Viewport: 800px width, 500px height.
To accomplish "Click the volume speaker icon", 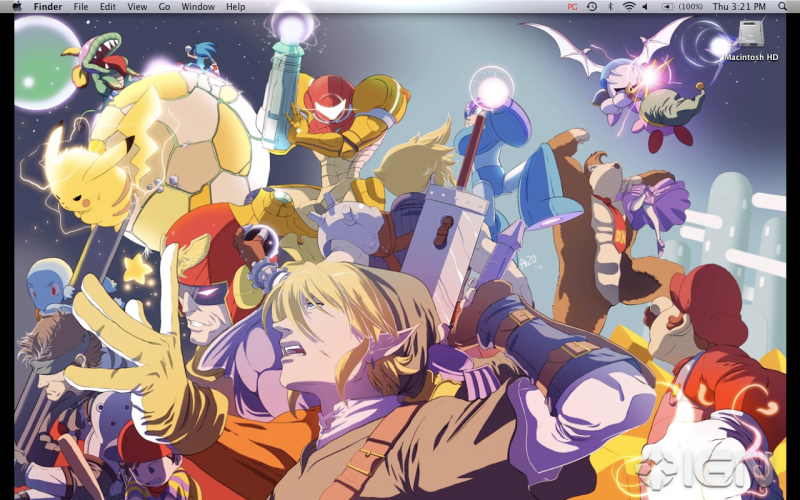I will (x=645, y=7).
